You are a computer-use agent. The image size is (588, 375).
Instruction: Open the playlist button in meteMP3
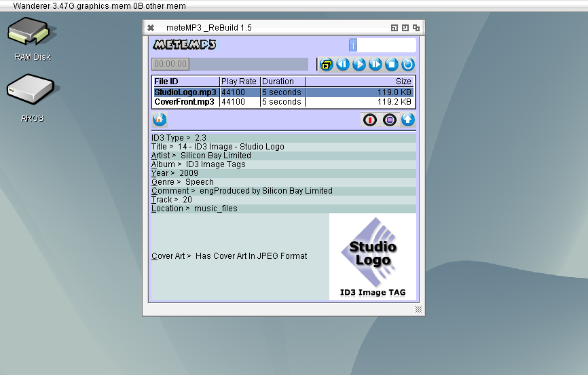[327, 65]
